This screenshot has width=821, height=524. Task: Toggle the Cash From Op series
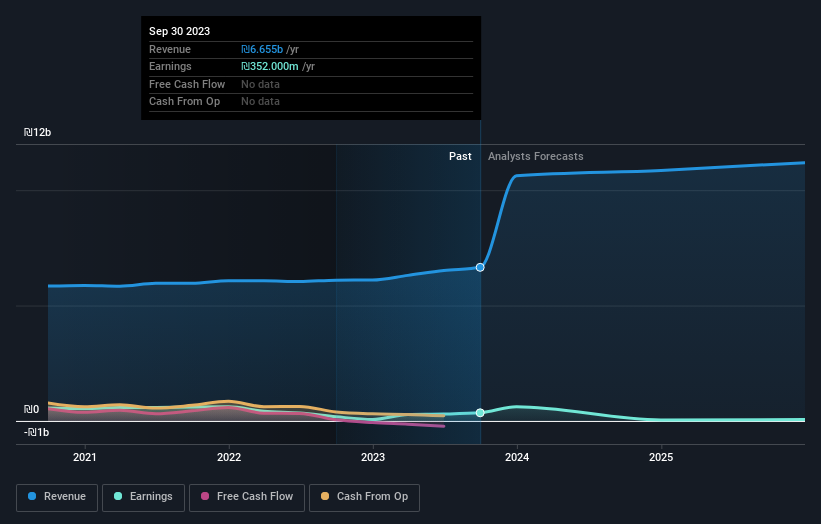coord(364,497)
